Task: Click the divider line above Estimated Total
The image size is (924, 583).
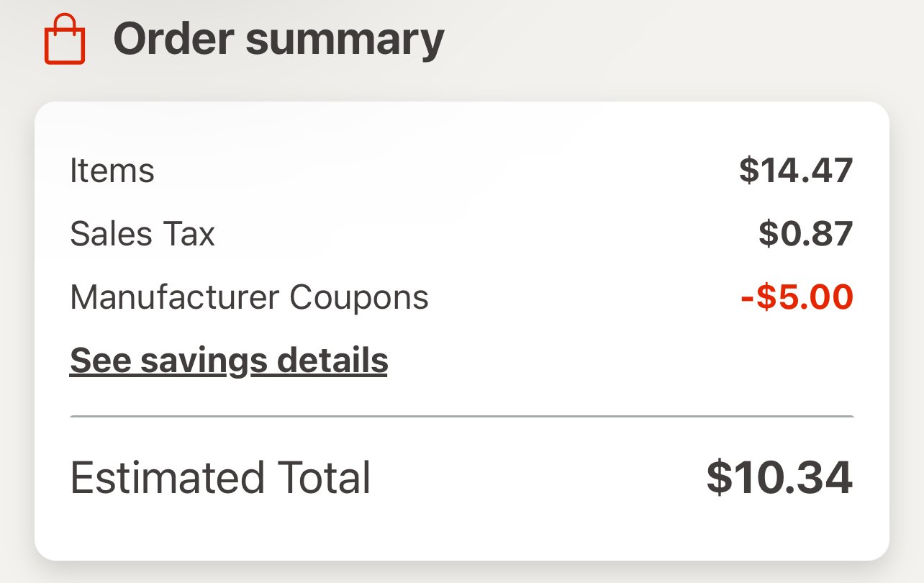Action: tap(461, 416)
